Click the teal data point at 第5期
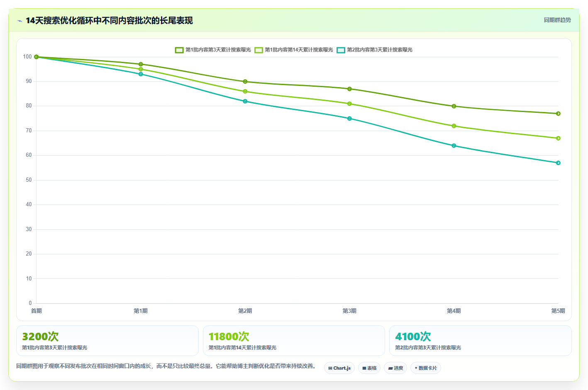This screenshot has width=588, height=390. tap(558, 163)
